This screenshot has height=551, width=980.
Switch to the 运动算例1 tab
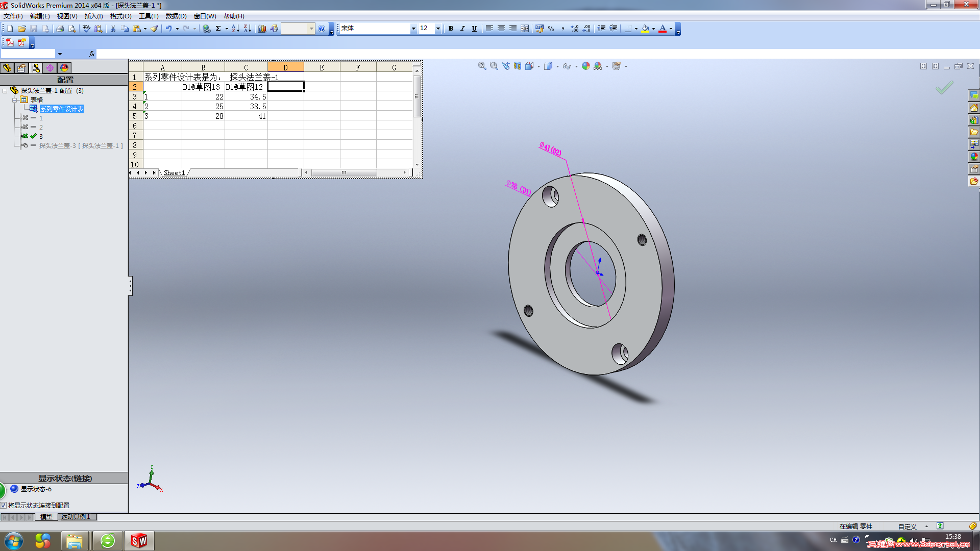(x=76, y=517)
